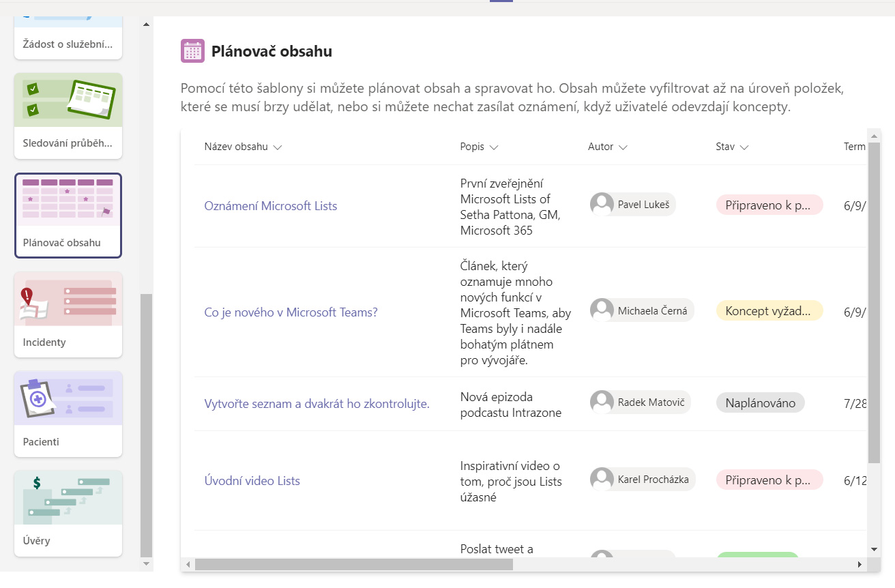Open the Název obsahu column dropdown
Image resolution: width=895 pixels, height=588 pixels.
click(278, 147)
